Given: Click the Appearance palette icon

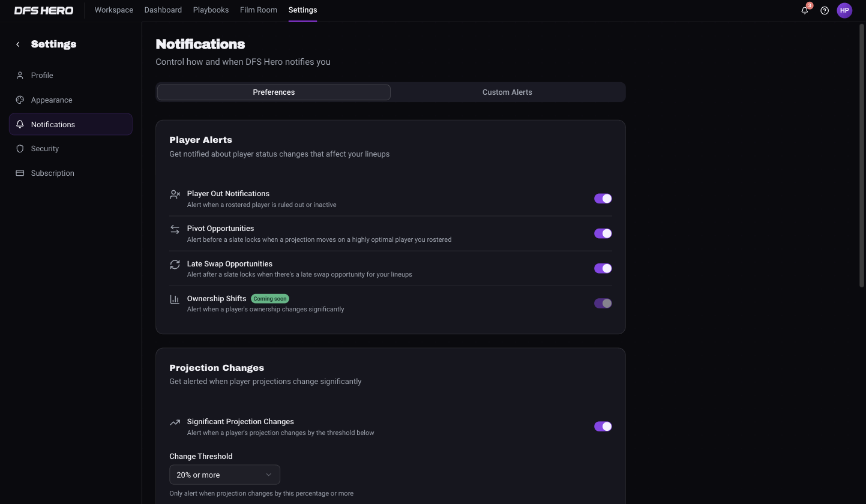Looking at the screenshot, I should click(x=20, y=100).
